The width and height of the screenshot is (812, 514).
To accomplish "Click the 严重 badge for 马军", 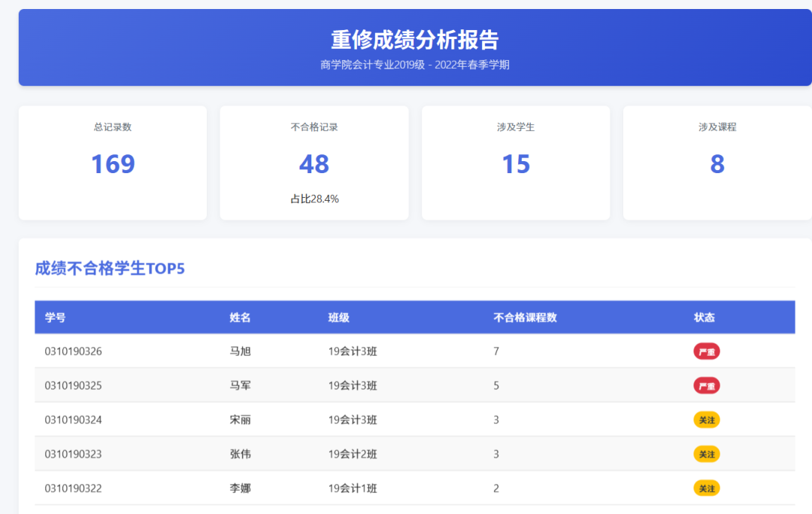I will (706, 385).
